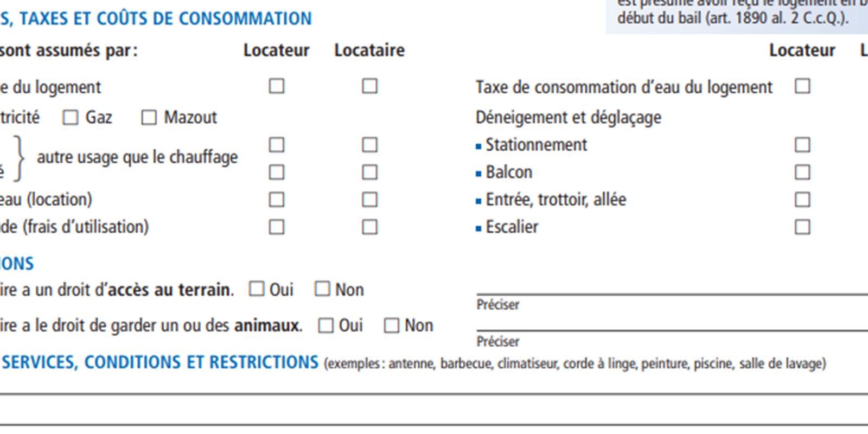
Task: Tick Locateur for 'Taxe de consommation d'eau'
Action: pyautogui.click(x=802, y=86)
